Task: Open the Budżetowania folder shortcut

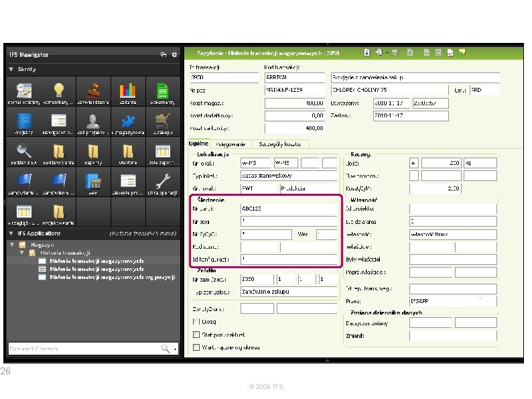Action: coord(59,152)
